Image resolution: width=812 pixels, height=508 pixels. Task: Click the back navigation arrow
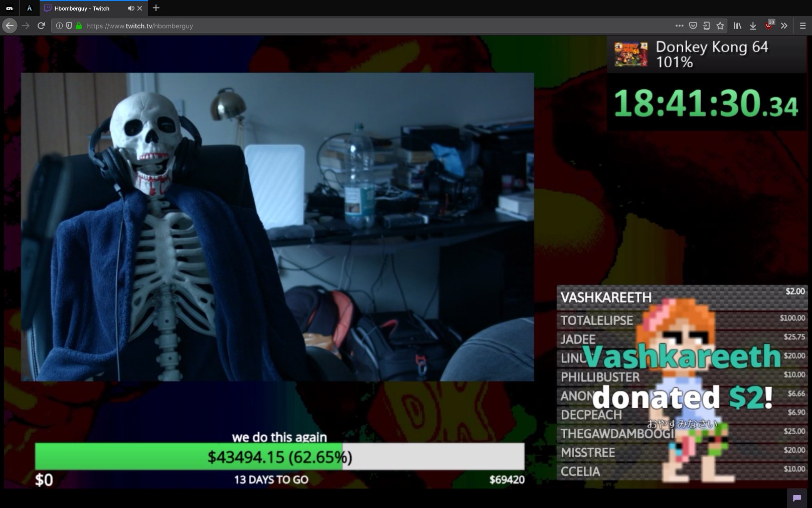click(10, 26)
